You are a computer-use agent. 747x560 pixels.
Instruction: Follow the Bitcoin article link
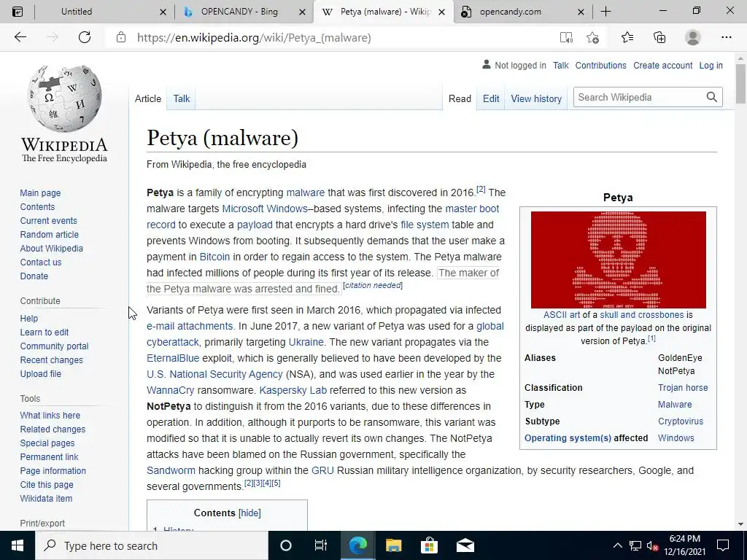[x=214, y=257]
